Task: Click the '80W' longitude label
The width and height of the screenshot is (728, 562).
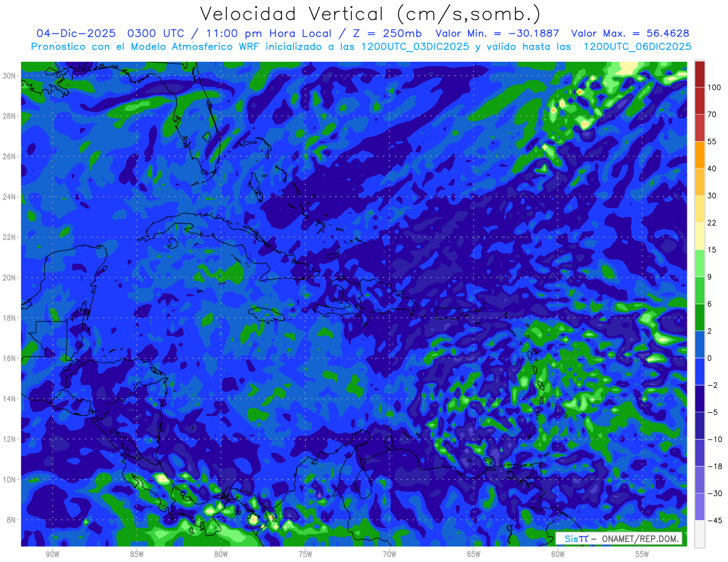Action: [x=221, y=554]
